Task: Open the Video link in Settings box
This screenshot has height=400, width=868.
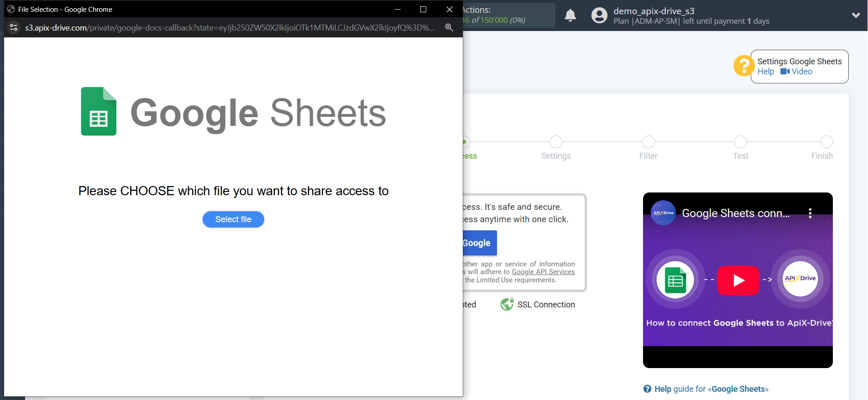Action: coord(801,72)
